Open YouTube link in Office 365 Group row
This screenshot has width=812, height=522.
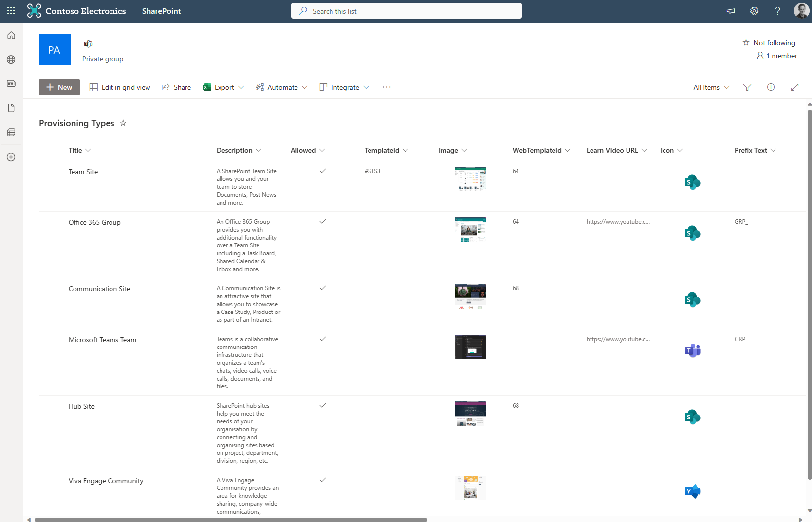[618, 222]
